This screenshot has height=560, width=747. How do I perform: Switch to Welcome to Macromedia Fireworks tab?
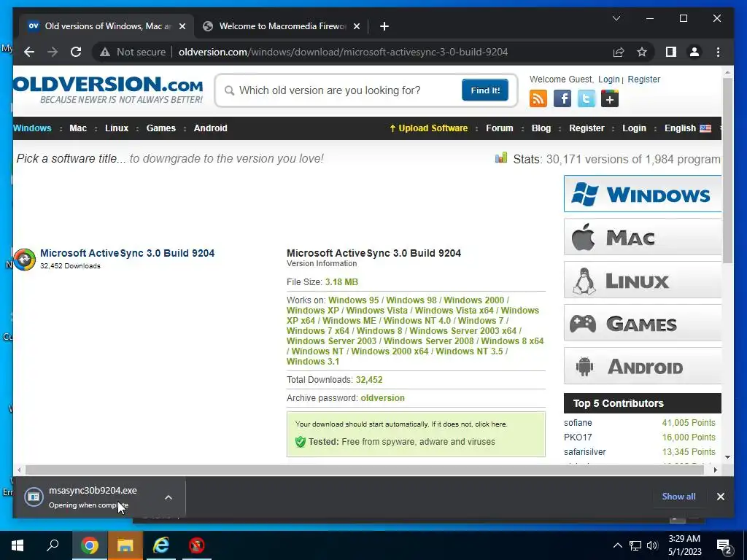pyautogui.click(x=282, y=26)
